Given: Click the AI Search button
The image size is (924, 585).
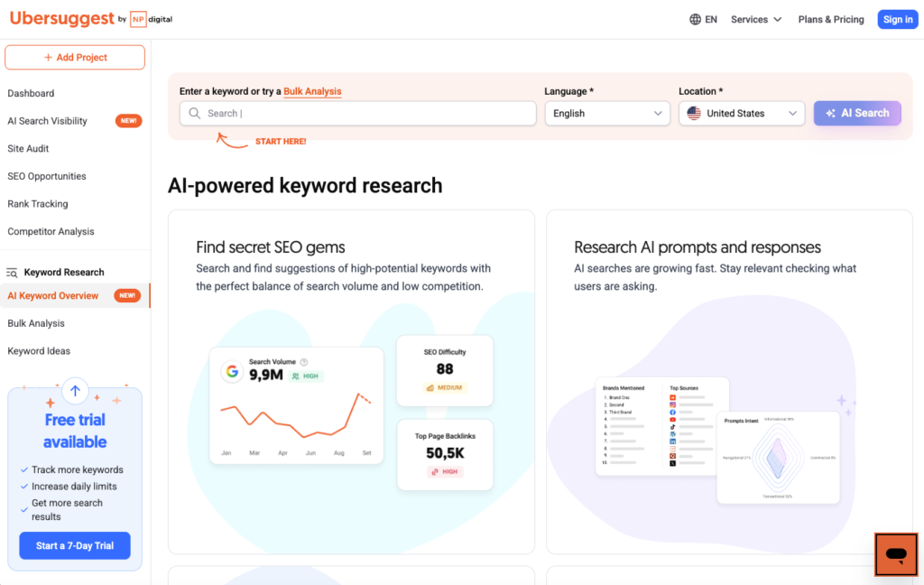Looking at the screenshot, I should coord(856,113).
